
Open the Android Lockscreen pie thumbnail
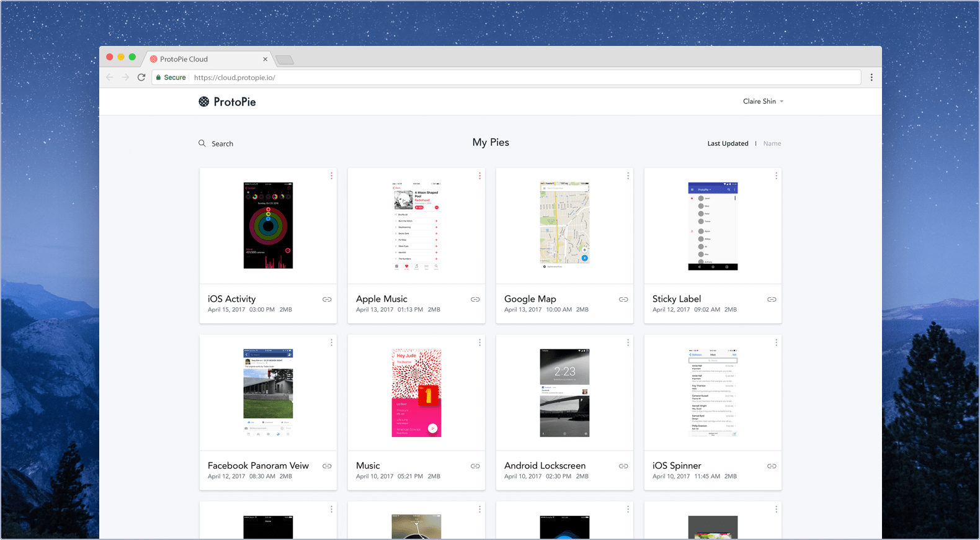coord(564,392)
